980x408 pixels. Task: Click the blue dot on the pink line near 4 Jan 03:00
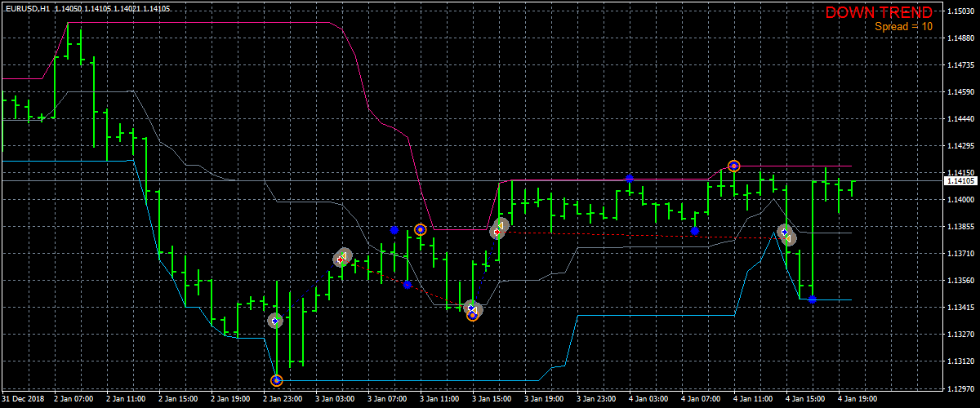630,179
